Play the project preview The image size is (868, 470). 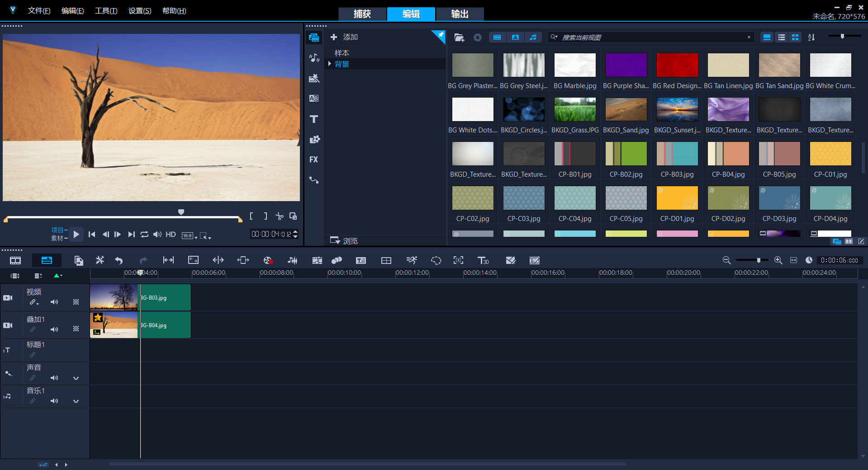76,234
